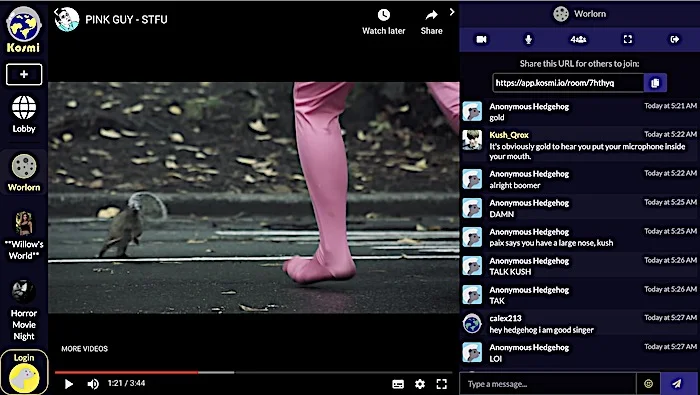Add video to Watch later
Viewport: 700px width, 395px height.
[x=383, y=22]
